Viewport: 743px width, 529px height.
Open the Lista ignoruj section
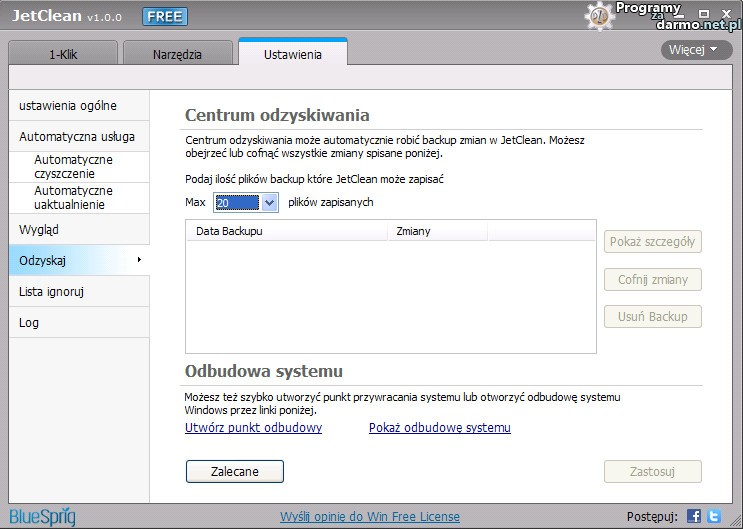(51, 292)
